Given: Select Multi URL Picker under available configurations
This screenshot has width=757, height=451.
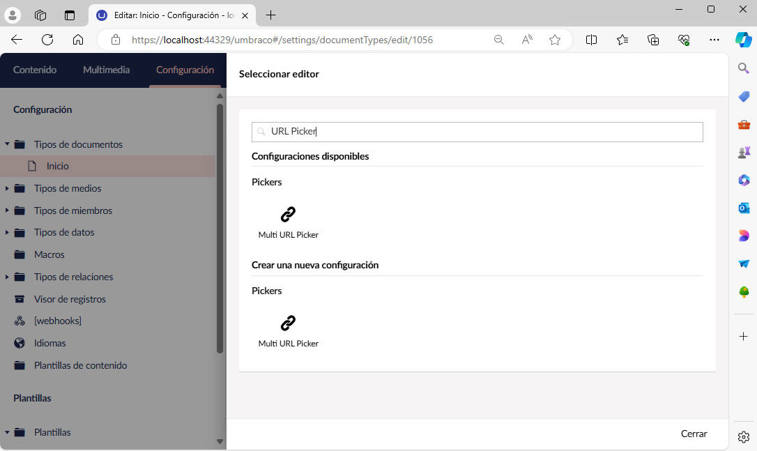Looking at the screenshot, I should coord(288,222).
